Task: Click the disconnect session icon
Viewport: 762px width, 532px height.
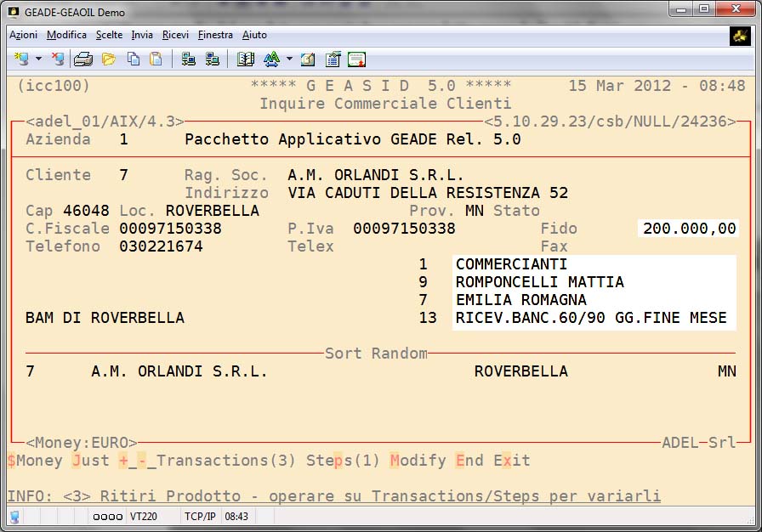Action: (58, 59)
